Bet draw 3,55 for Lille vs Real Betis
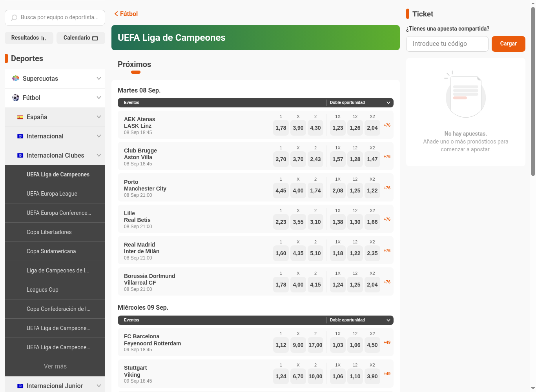This screenshot has width=536, height=392. 298,222
